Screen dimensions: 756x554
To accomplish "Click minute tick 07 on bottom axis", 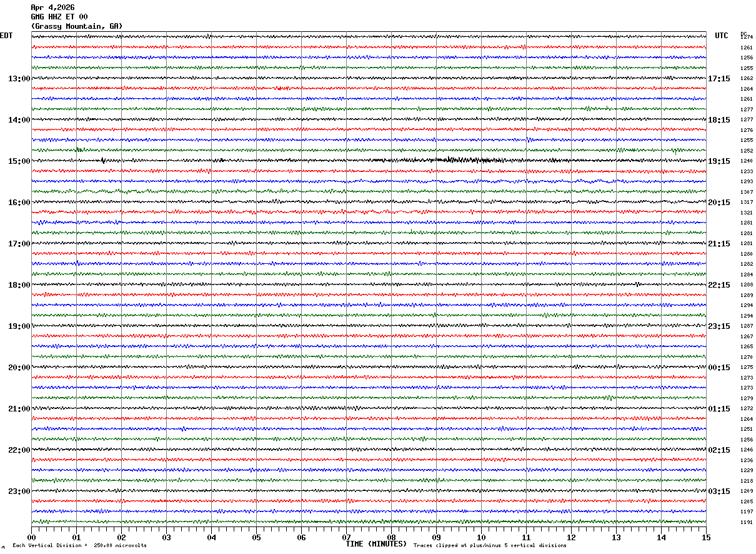I will click(346, 537).
